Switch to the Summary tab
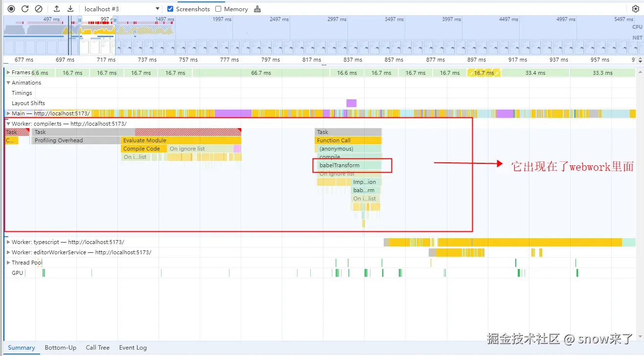Viewport: 644px width, 356px height. (22, 348)
